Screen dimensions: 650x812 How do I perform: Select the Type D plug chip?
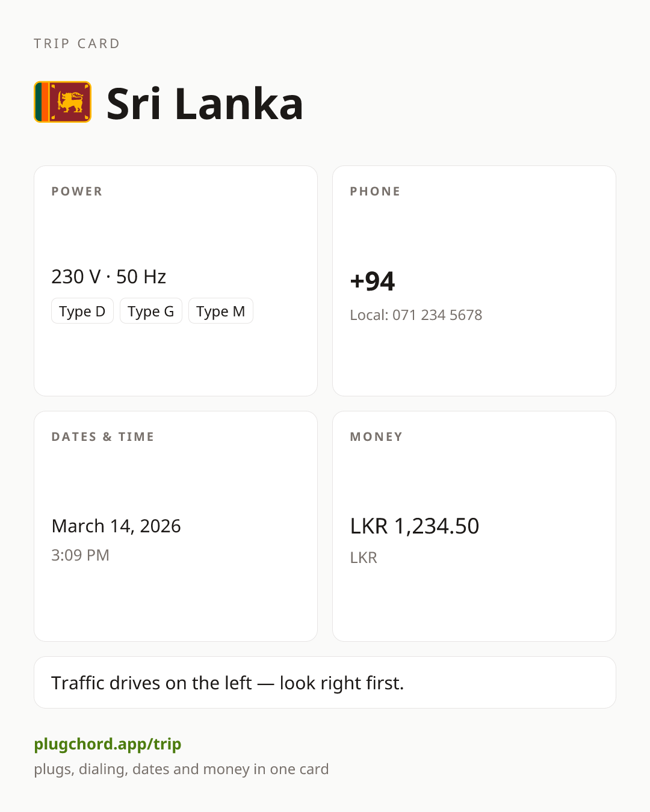(82, 311)
